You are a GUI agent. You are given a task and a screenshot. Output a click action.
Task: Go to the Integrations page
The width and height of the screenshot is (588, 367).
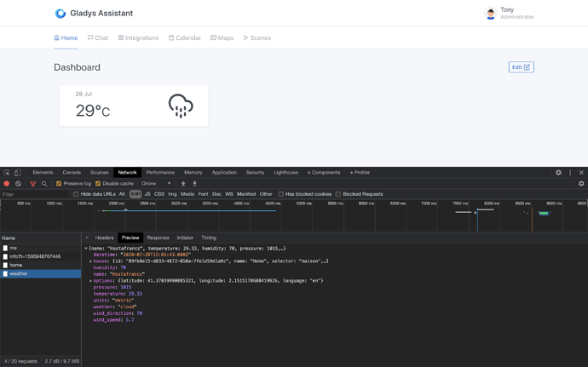click(138, 37)
